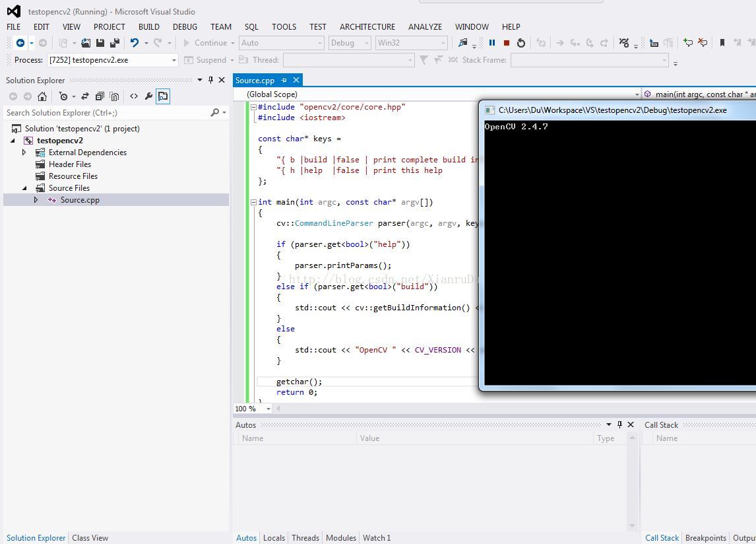The height and width of the screenshot is (544, 756).
Task: Open Properties wrench icon in Solution Explorer
Action: 148,96
